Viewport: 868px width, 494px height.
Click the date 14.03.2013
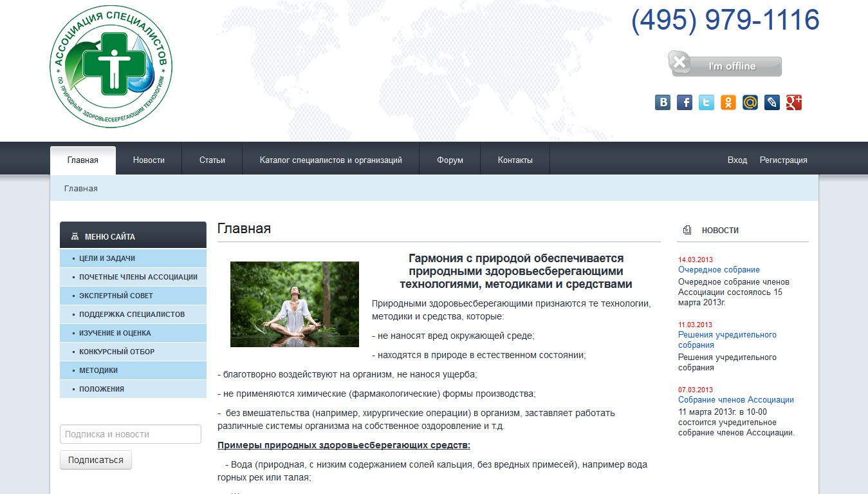(696, 260)
